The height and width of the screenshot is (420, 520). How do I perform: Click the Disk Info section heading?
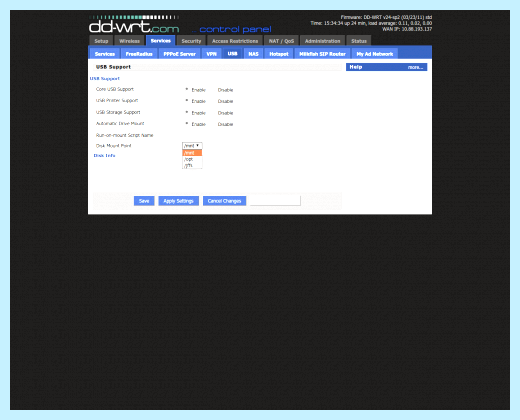tap(104, 156)
